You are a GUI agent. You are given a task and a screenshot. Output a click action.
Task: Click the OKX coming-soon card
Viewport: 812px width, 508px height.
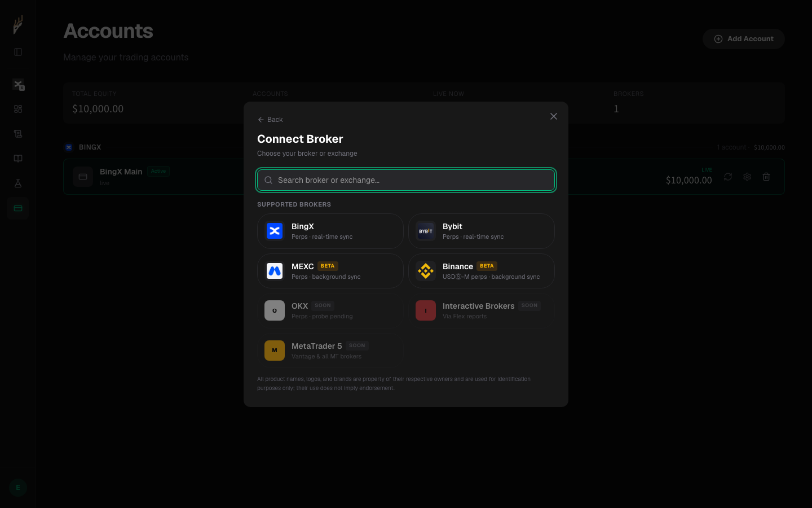(330, 310)
